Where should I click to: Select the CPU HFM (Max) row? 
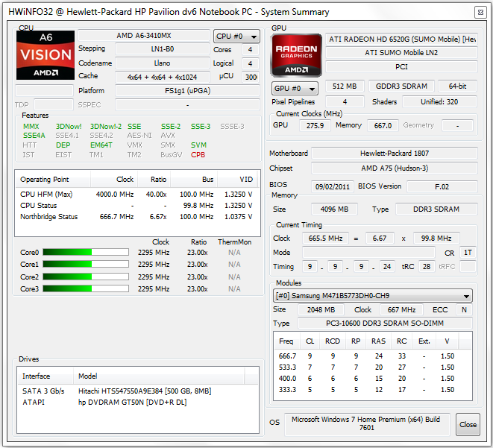pos(136,195)
